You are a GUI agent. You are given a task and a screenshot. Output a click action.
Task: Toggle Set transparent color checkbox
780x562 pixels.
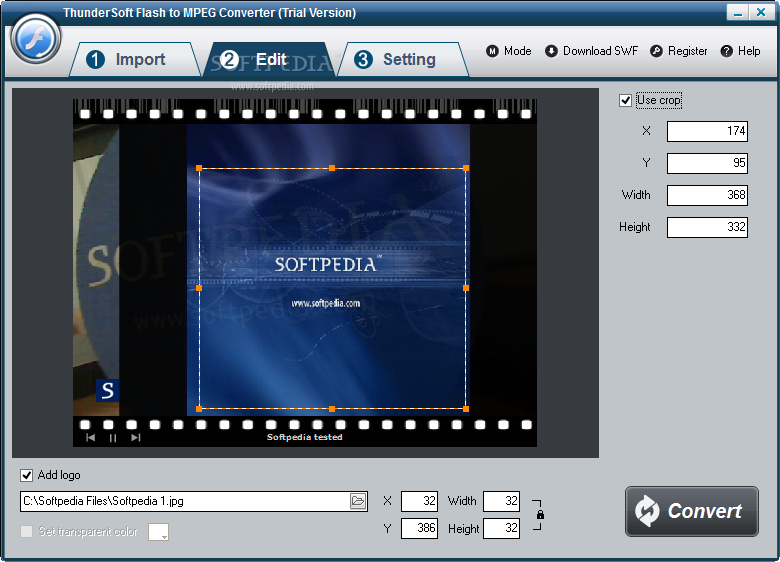click(26, 532)
